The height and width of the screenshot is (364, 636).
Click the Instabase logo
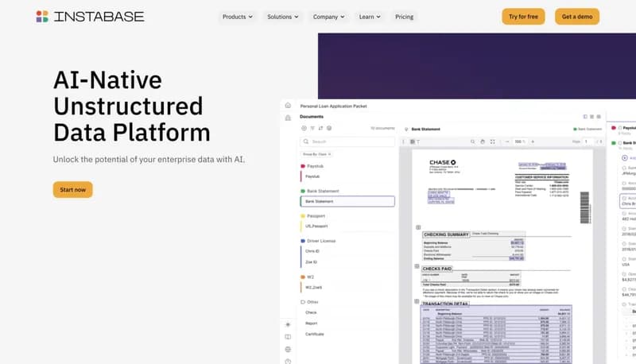pyautogui.click(x=90, y=17)
